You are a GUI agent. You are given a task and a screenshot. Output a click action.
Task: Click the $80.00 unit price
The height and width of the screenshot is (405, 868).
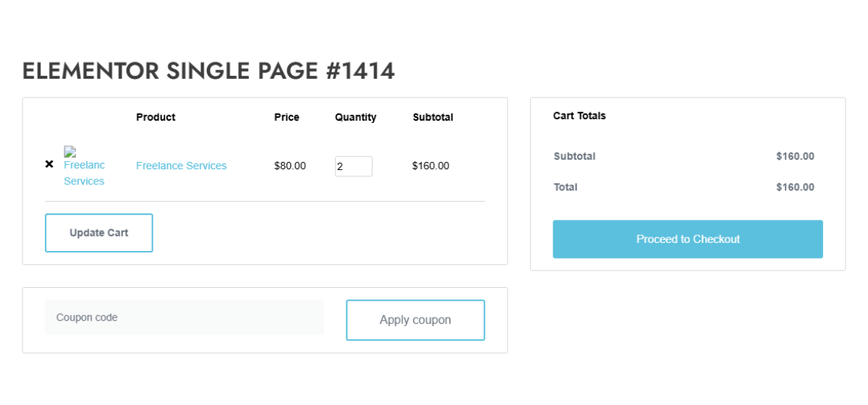pos(289,166)
